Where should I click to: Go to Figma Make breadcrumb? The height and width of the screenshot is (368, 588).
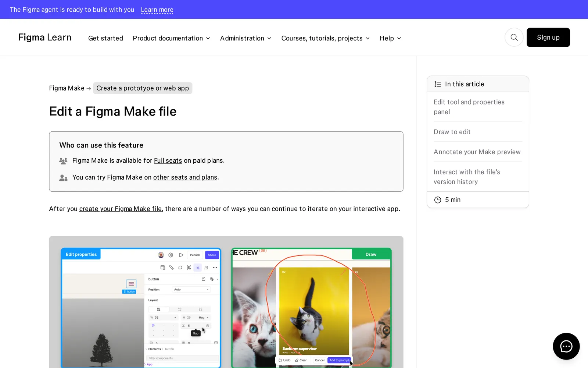pos(67,88)
